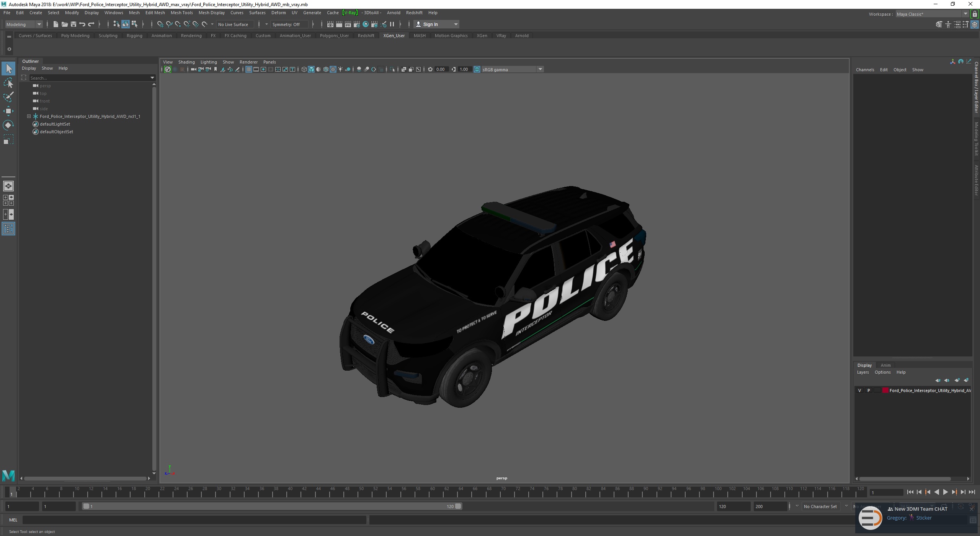Open the Workspace Maya Classic dropdown
Viewport: 980px width, 536px height.
[932, 14]
